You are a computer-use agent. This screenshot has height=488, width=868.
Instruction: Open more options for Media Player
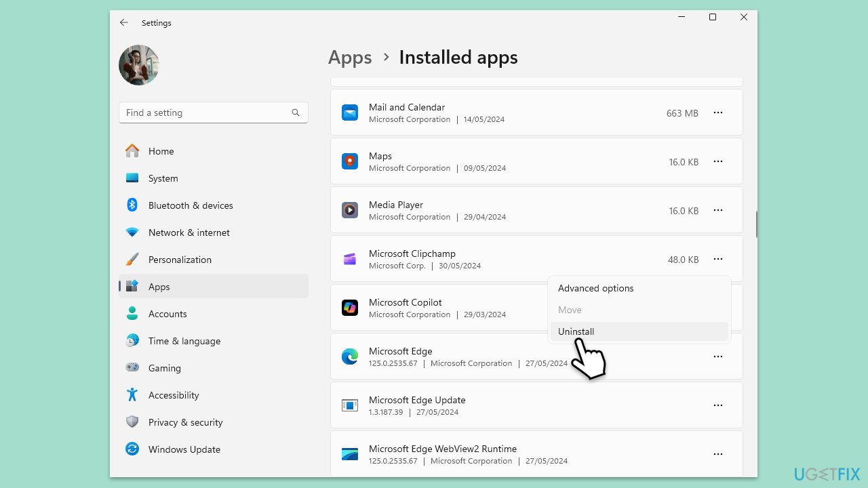[x=718, y=210]
